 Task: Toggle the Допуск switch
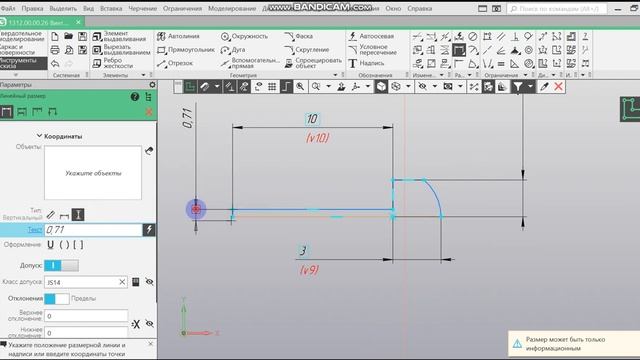pos(61,265)
